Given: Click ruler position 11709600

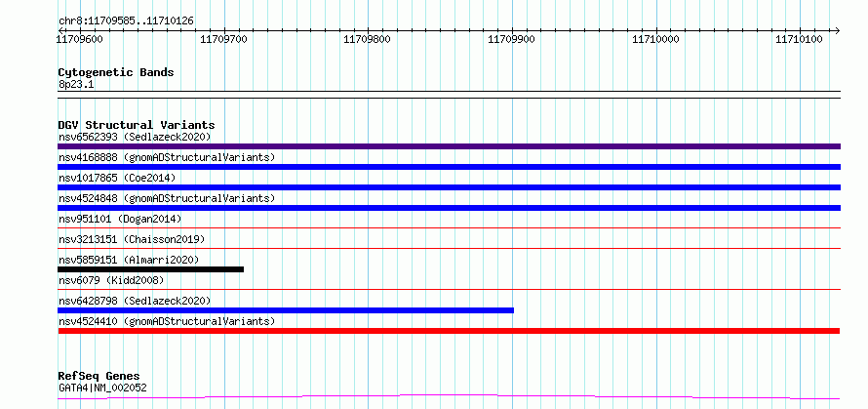Looking at the screenshot, I should point(79,39).
